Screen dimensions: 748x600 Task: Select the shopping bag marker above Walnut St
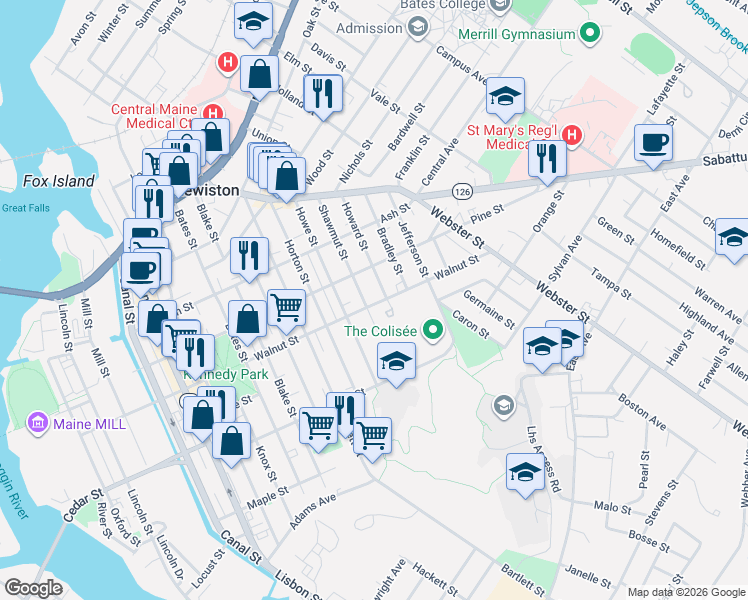(247, 322)
